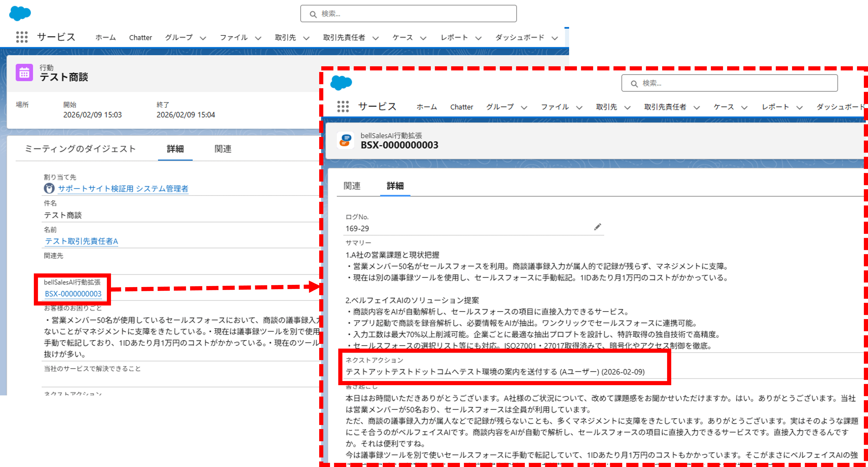Click the bellSalesAI record icon
Image resolution: width=868 pixels, height=467 pixels.
(x=345, y=140)
